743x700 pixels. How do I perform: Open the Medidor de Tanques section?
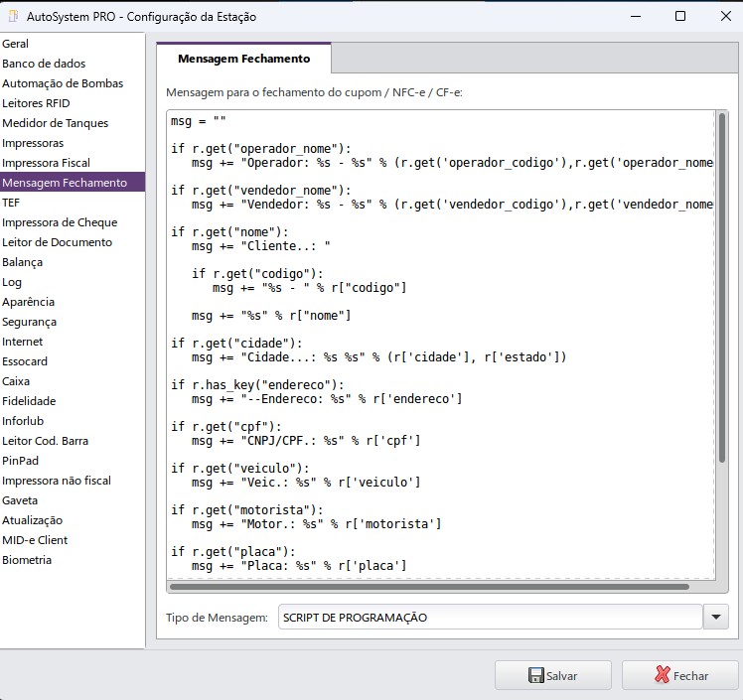coord(56,123)
